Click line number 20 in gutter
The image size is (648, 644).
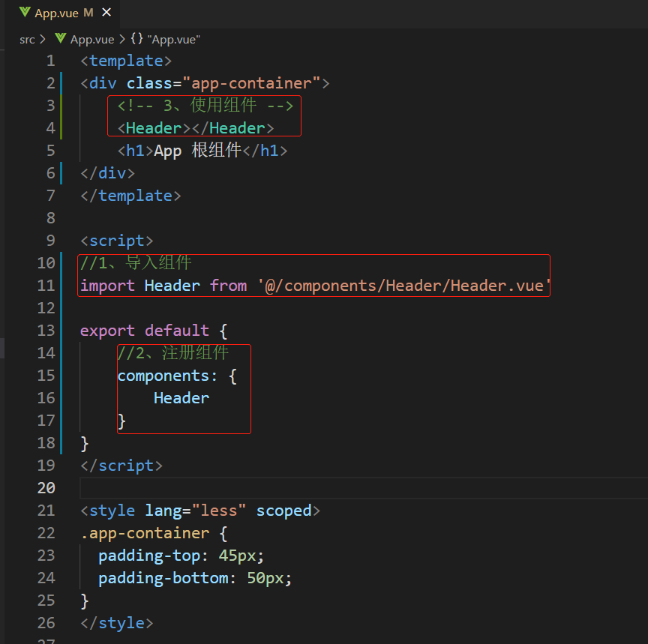46,488
